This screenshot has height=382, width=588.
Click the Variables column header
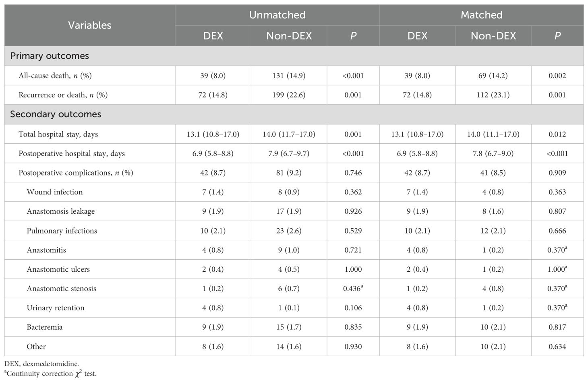pos(89,25)
